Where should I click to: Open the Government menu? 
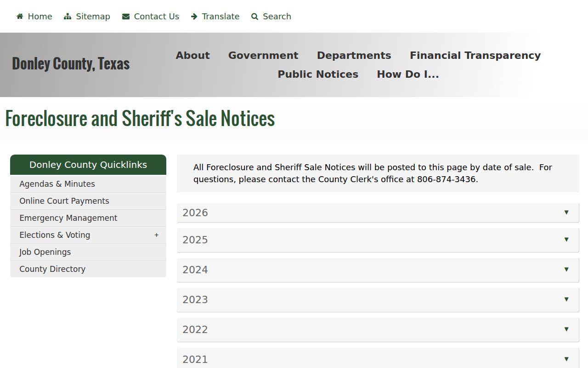tap(263, 55)
